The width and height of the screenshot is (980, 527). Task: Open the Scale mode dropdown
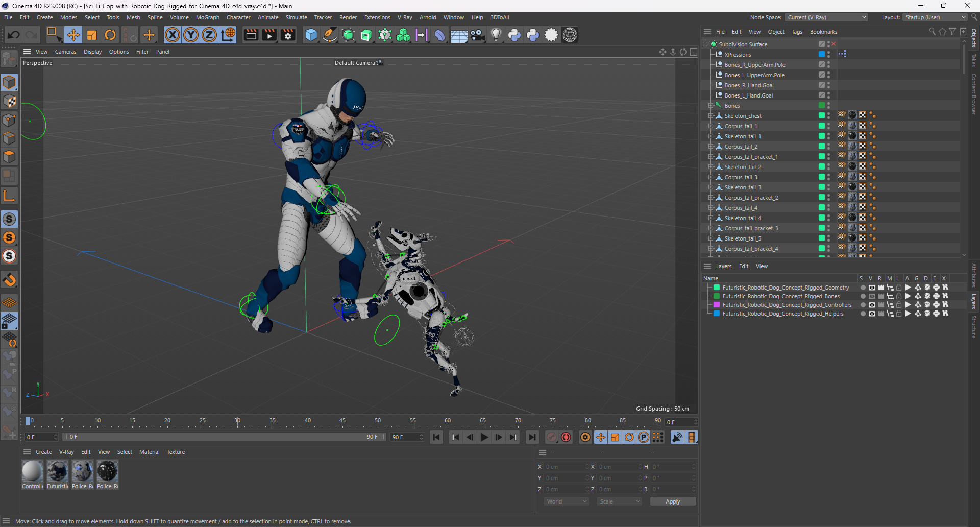click(619, 501)
